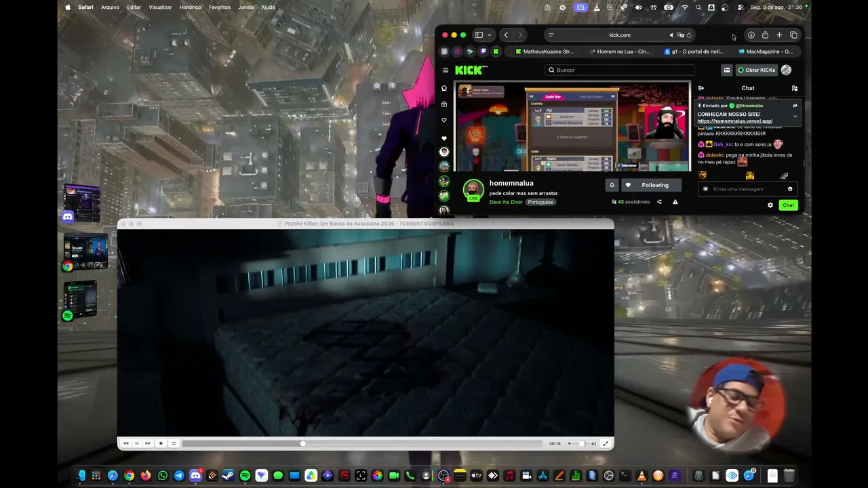Image resolution: width=868 pixels, height=488 pixels.
Task: Pause the movie in video player
Action: pyautogui.click(x=136, y=443)
